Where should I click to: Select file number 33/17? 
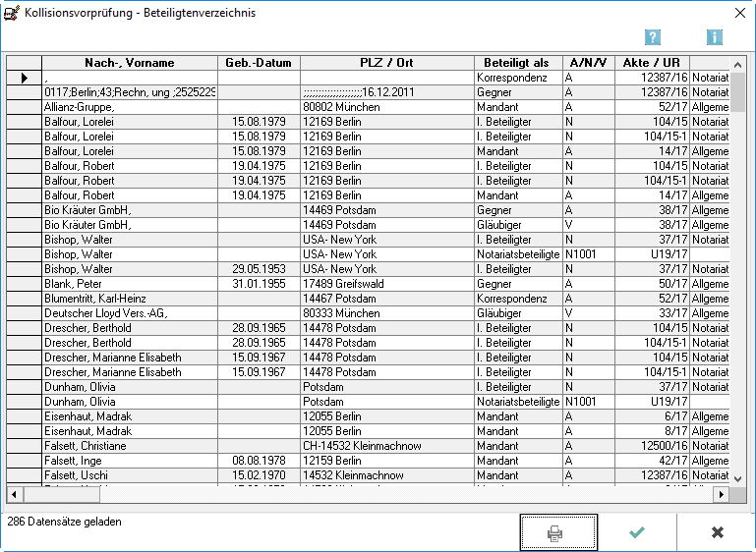pos(653,313)
